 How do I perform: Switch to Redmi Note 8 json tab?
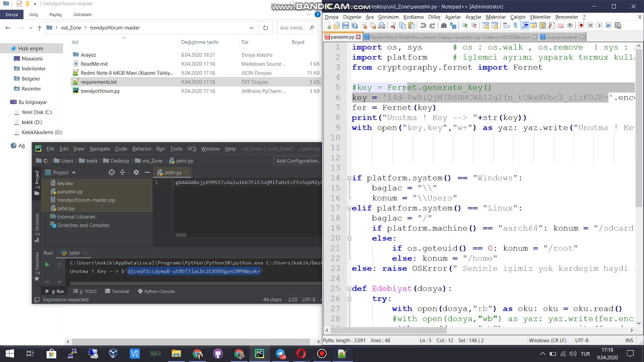pyautogui.click(x=450, y=37)
